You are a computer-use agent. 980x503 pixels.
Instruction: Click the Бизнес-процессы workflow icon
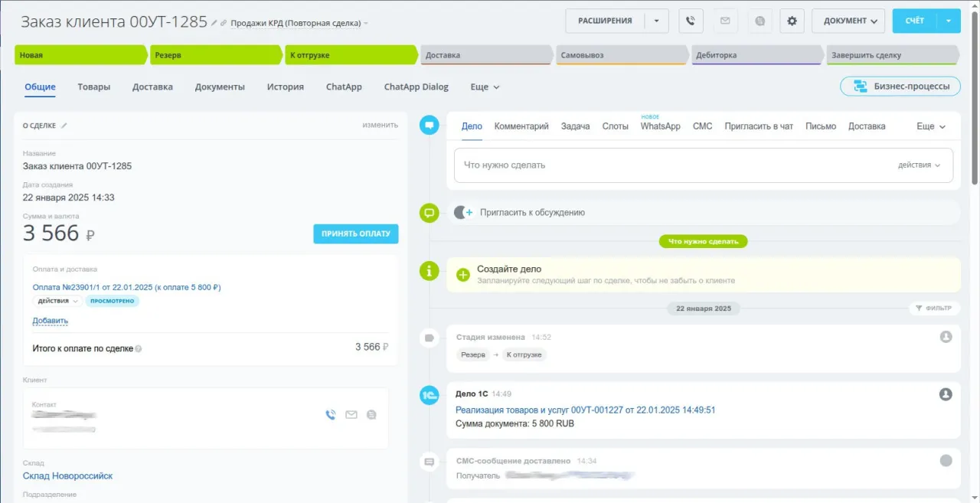click(860, 86)
